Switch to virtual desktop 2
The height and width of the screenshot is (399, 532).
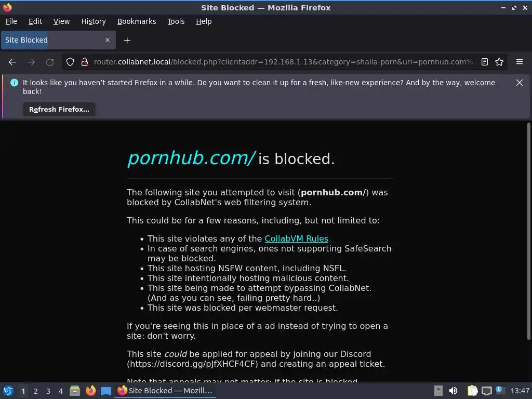click(x=36, y=391)
